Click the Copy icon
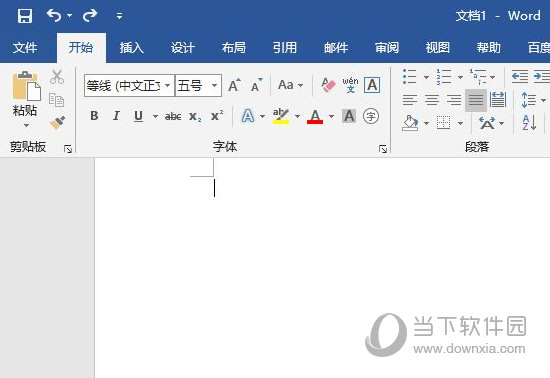550x378 pixels. 56,100
